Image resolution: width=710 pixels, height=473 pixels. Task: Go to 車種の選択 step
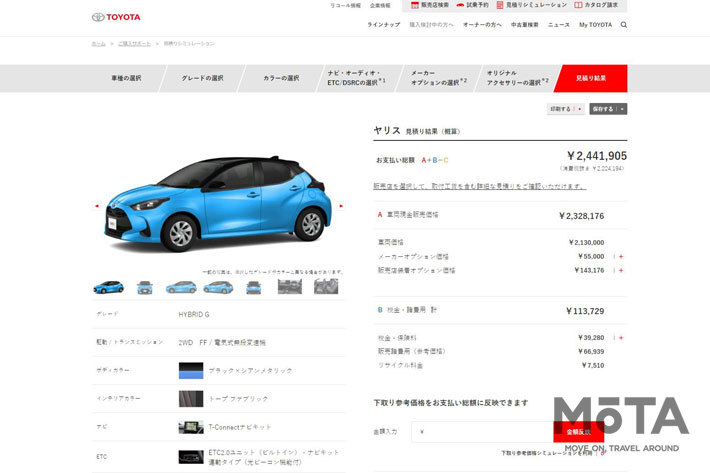point(126,78)
